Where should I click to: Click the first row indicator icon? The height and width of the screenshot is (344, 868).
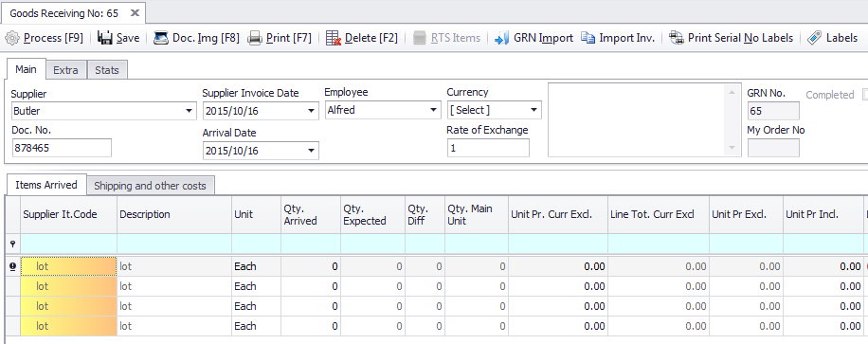pos(12,266)
